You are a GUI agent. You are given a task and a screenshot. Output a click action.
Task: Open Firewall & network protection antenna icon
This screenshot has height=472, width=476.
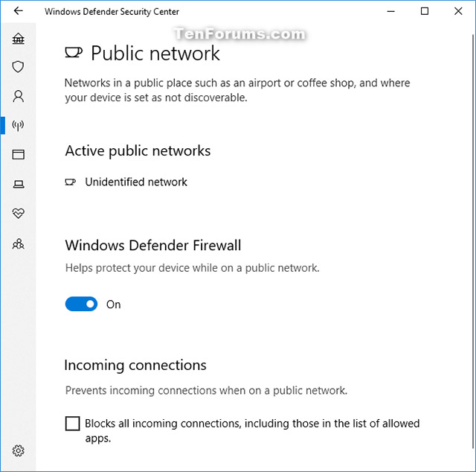click(18, 125)
